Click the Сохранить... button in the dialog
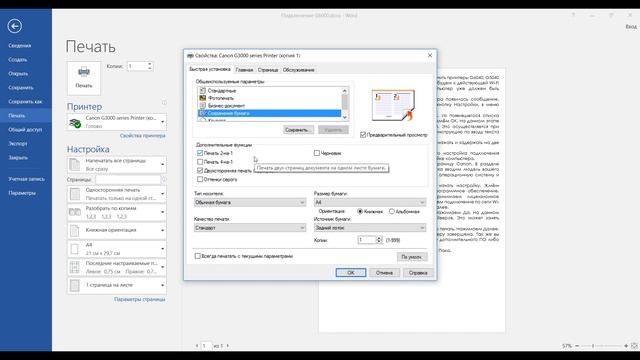 (298, 130)
